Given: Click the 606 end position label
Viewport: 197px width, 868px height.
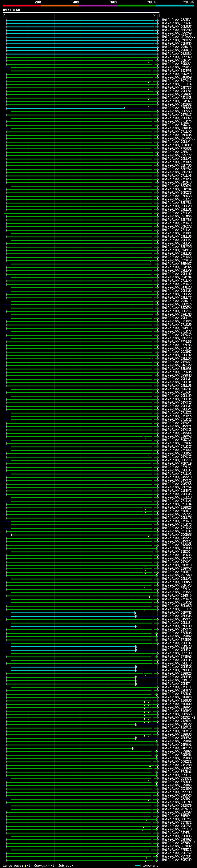Looking at the screenshot, I should click(x=155, y=15).
